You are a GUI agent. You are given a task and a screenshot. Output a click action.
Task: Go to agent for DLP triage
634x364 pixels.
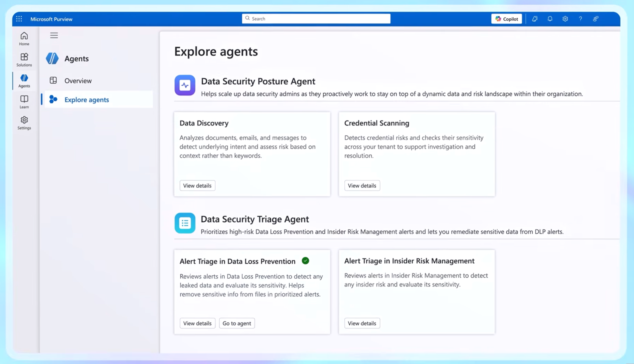236,323
